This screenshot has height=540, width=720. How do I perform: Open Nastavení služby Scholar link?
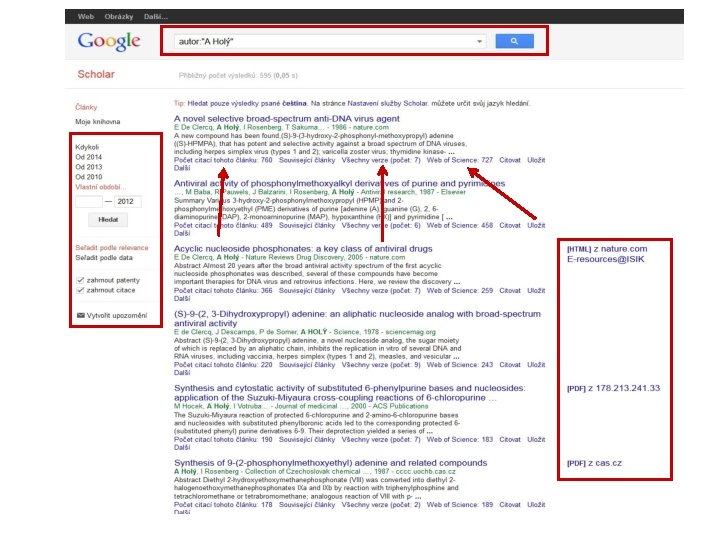pos(388,103)
